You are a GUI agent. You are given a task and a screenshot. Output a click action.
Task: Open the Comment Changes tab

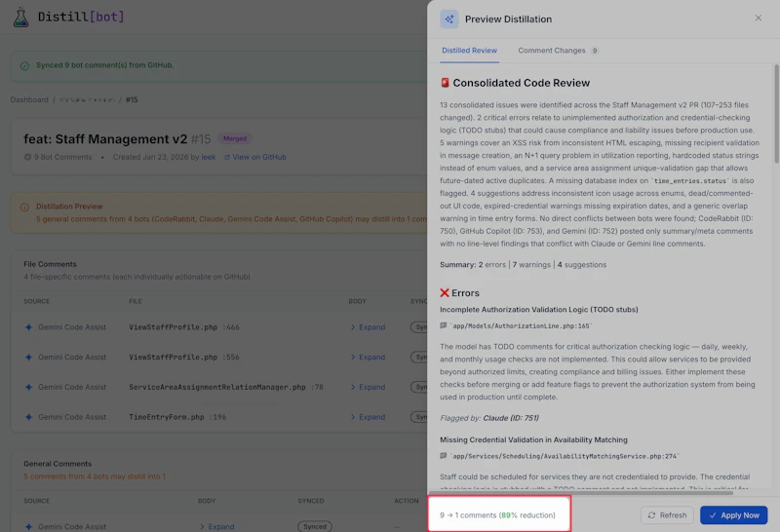pyautogui.click(x=558, y=51)
